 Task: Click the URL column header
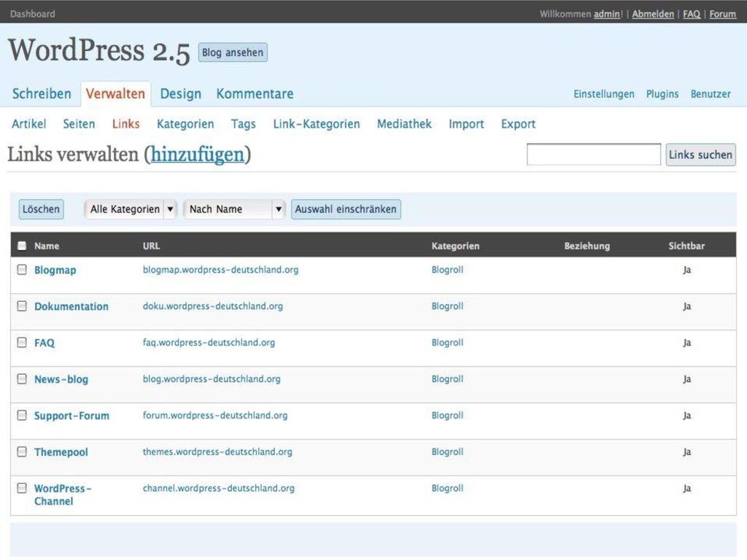151,246
